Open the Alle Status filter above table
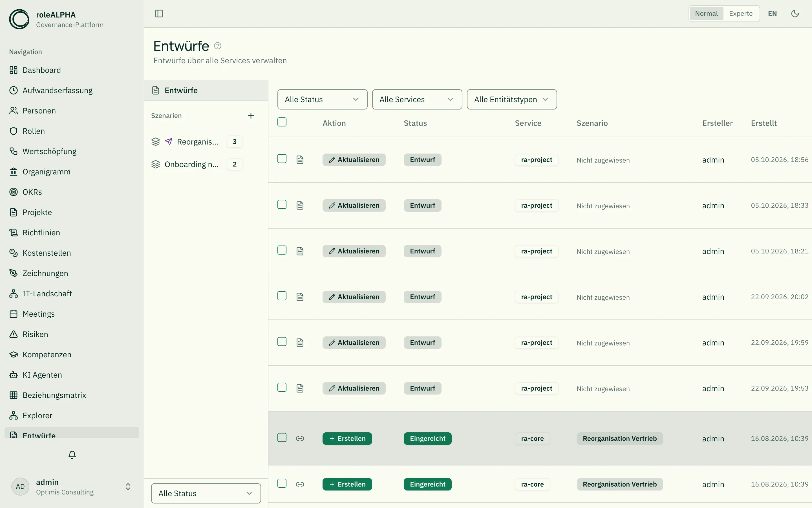The image size is (812, 508). (322, 99)
